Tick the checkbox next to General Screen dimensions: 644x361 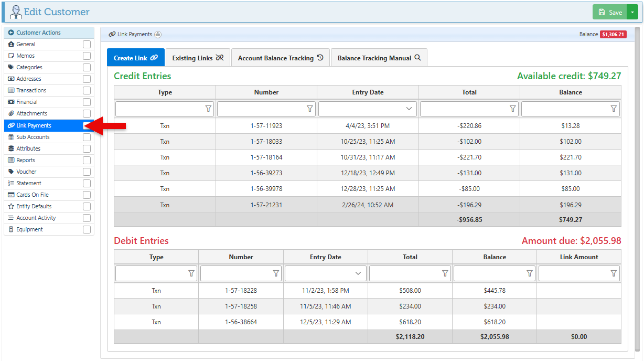click(x=87, y=45)
